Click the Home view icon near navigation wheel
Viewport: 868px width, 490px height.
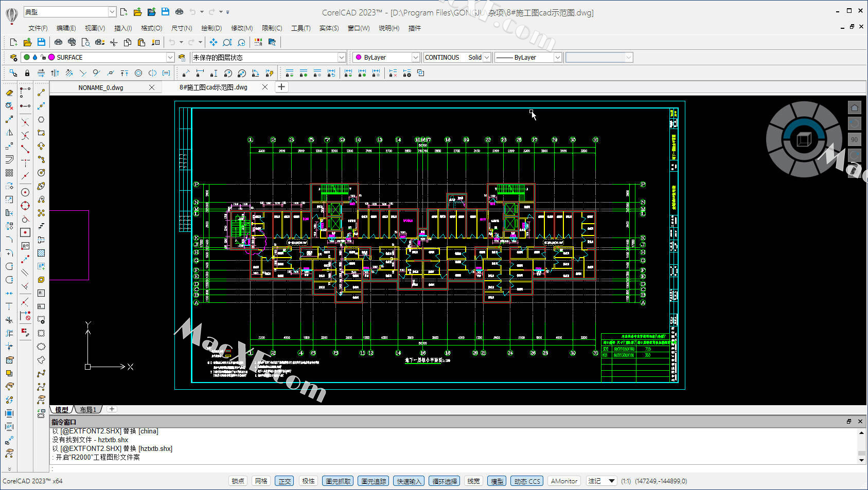point(854,108)
